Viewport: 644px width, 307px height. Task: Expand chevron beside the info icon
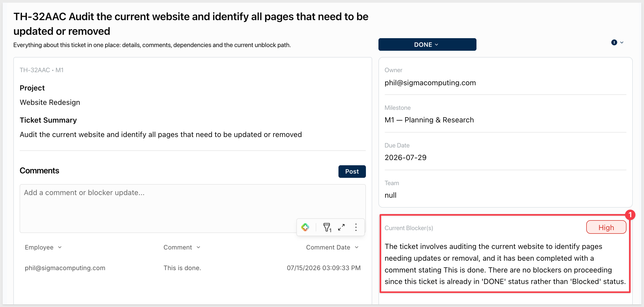622,42
